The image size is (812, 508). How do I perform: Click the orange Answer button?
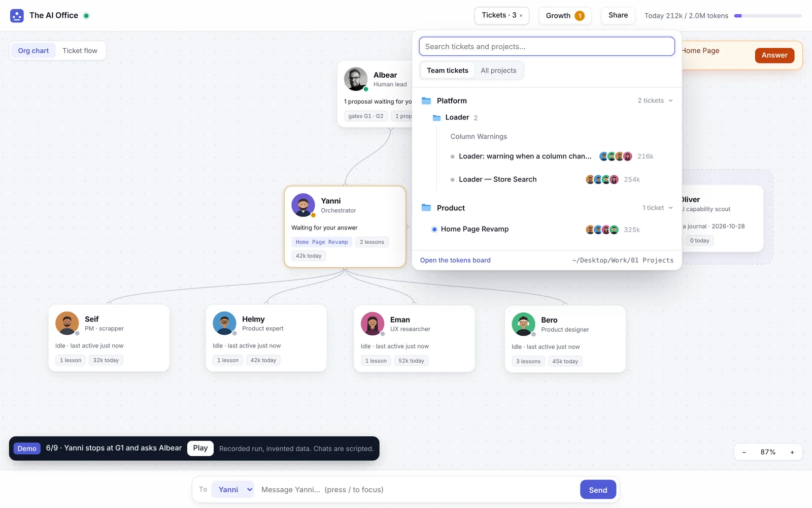point(774,55)
